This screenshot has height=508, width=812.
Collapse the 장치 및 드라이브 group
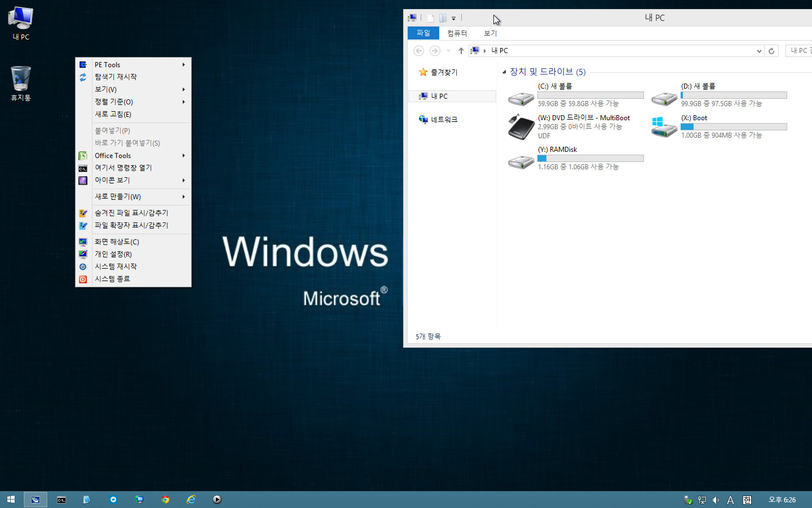coord(504,72)
